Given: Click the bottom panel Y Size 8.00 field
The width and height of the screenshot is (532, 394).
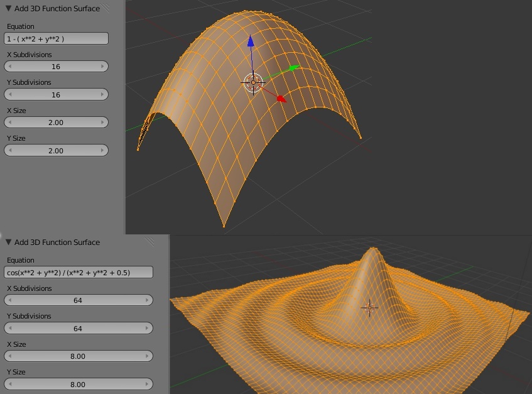Looking at the screenshot, I should pyautogui.click(x=79, y=384).
